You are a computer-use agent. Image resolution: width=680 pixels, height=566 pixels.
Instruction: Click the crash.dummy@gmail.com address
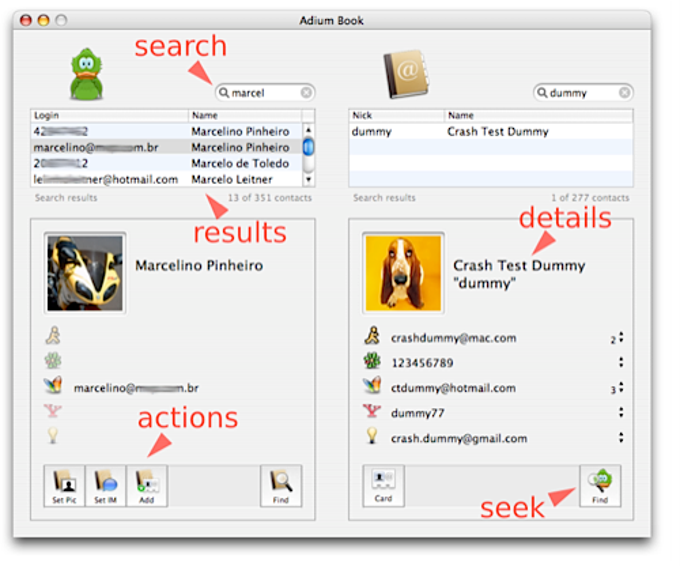459,438
